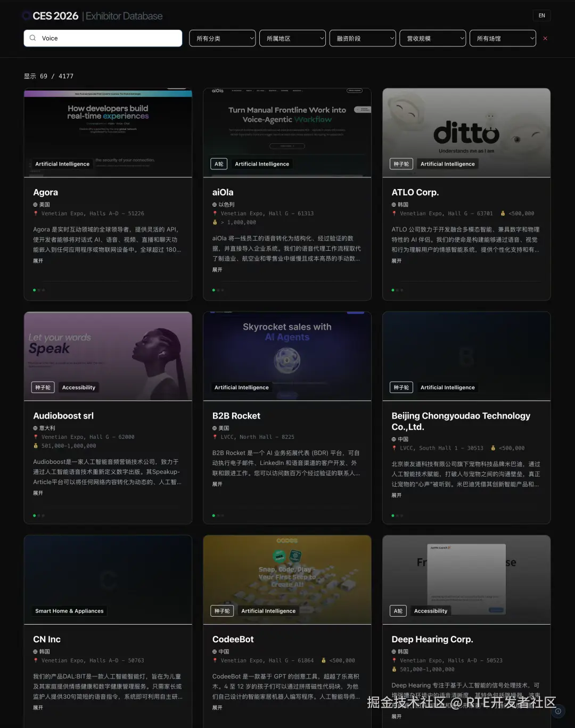Focus the Voice search field

point(103,38)
